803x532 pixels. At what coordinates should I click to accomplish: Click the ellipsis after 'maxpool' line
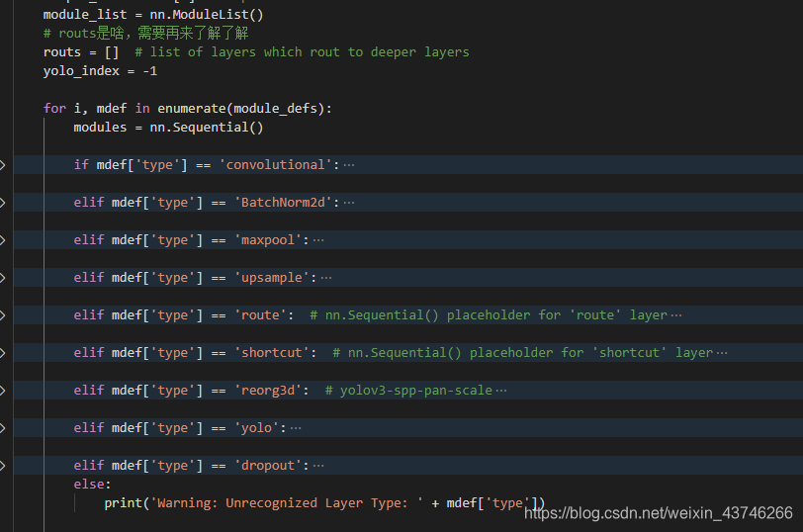318,240
